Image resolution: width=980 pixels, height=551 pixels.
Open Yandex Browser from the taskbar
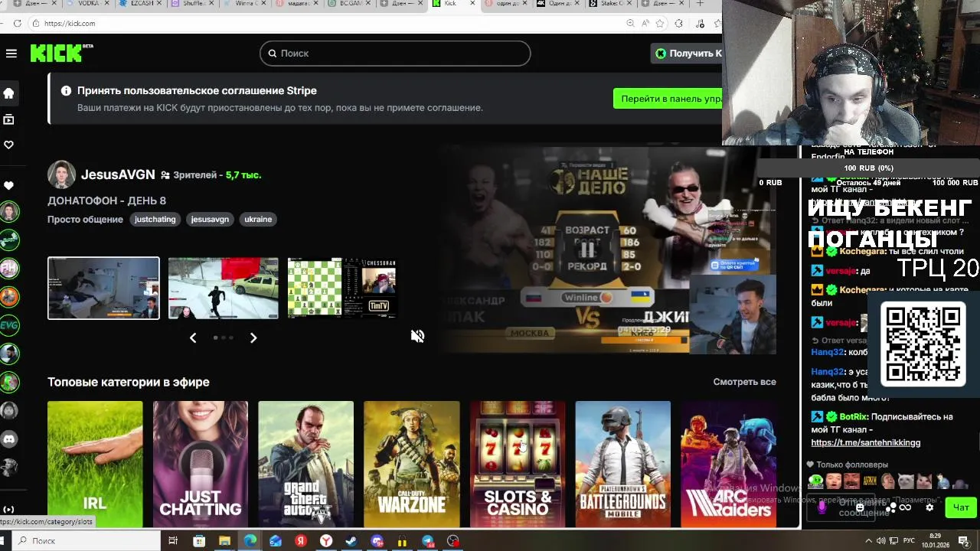326,541
